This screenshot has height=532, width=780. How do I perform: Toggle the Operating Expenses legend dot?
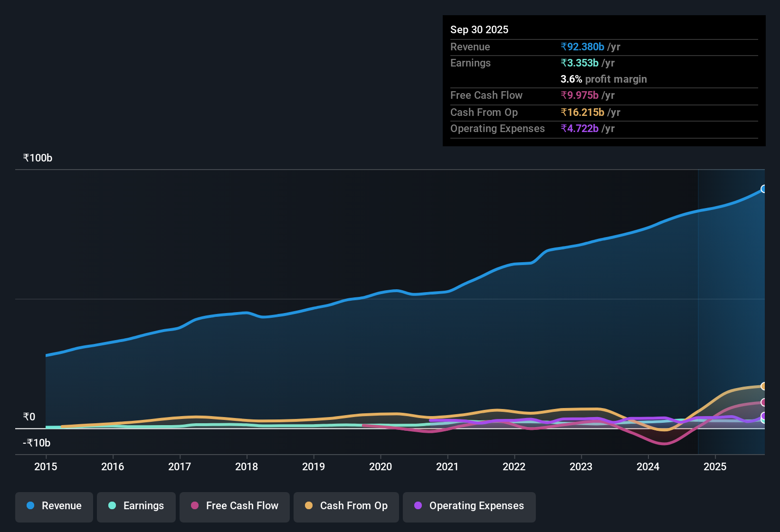tap(418, 506)
